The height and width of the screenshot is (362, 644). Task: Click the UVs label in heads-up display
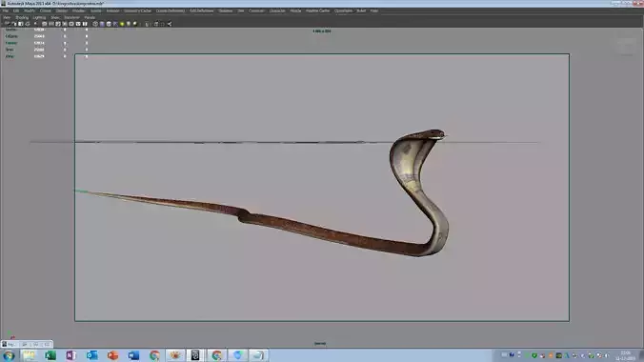pyautogui.click(x=10, y=56)
